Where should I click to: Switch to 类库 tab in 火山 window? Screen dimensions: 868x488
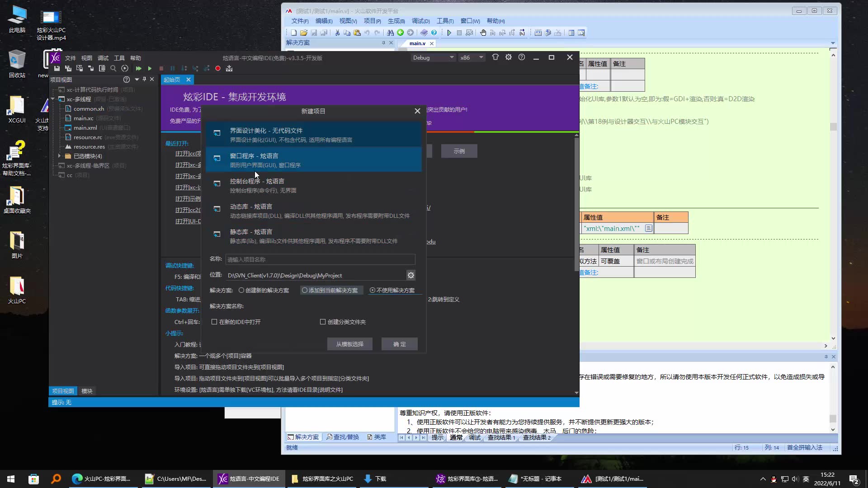point(377,437)
